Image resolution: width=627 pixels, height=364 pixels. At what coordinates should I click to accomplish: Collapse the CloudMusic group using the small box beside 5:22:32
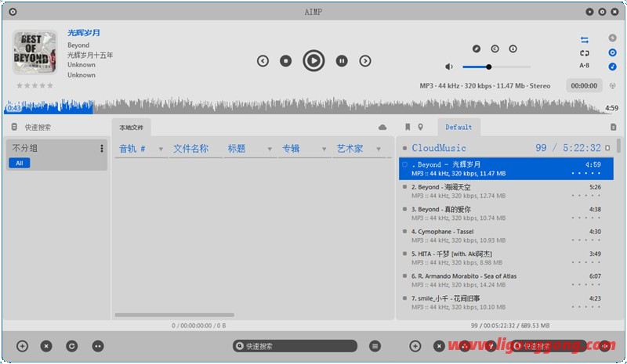click(x=607, y=148)
